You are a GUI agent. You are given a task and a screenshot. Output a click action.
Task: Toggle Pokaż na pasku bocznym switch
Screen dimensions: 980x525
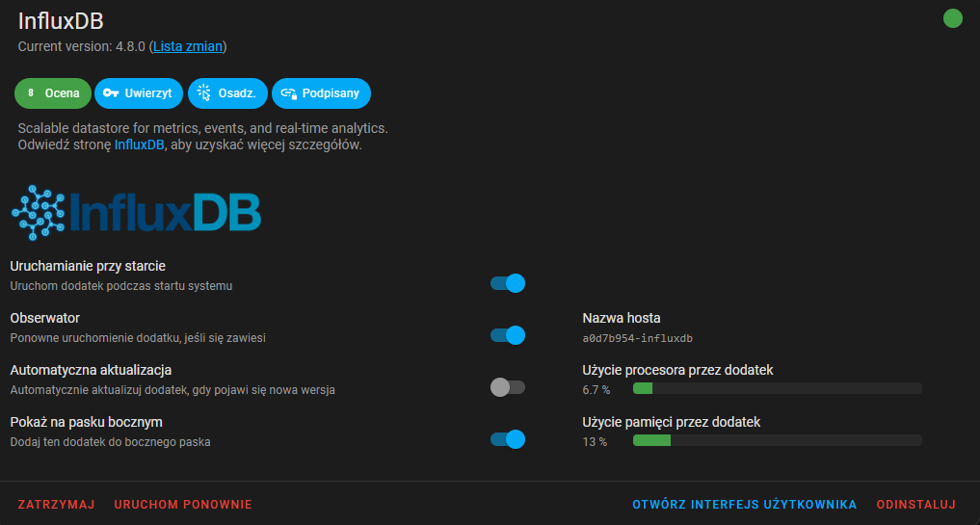508,439
